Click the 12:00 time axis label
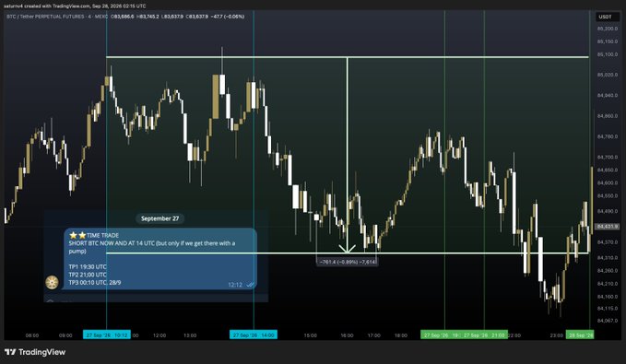The height and width of the screenshot is (364, 626). (x=159, y=335)
